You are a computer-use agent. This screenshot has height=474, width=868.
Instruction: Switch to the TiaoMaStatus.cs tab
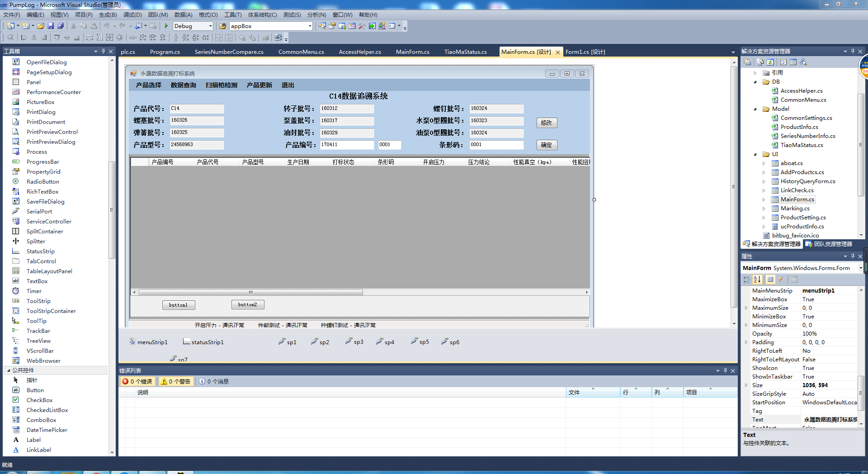pos(465,52)
